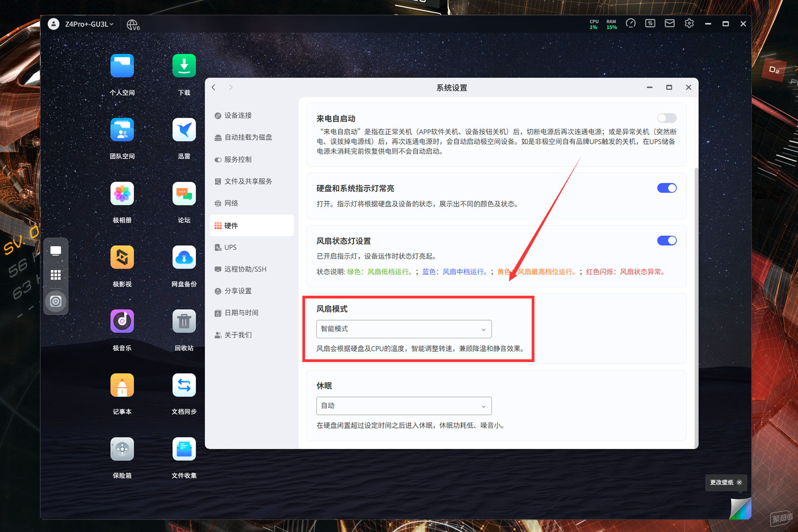Open the 极音乐 music app
Image resolution: width=798 pixels, height=532 pixels.
tap(122, 321)
